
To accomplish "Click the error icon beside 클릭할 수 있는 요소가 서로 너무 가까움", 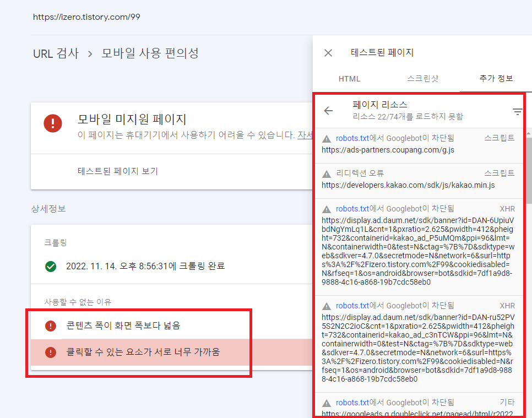I will click(x=51, y=352).
